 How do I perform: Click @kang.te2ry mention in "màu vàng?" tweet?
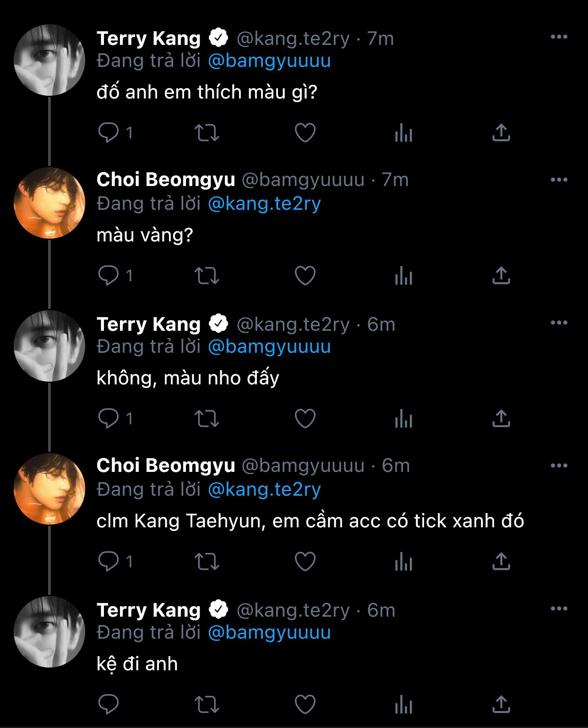pyautogui.click(x=264, y=204)
